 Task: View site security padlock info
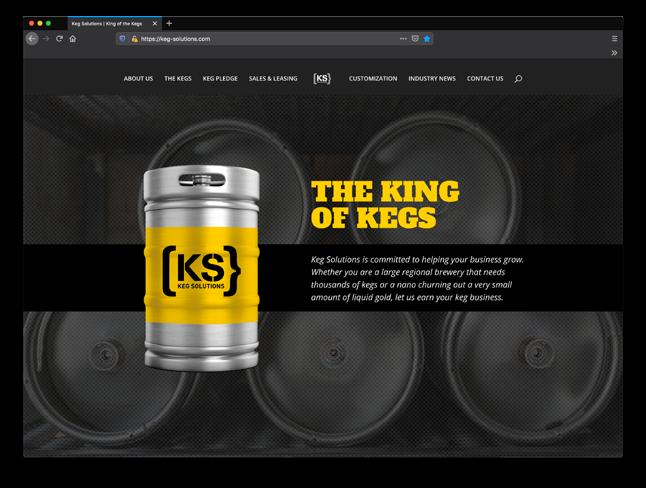tap(134, 39)
